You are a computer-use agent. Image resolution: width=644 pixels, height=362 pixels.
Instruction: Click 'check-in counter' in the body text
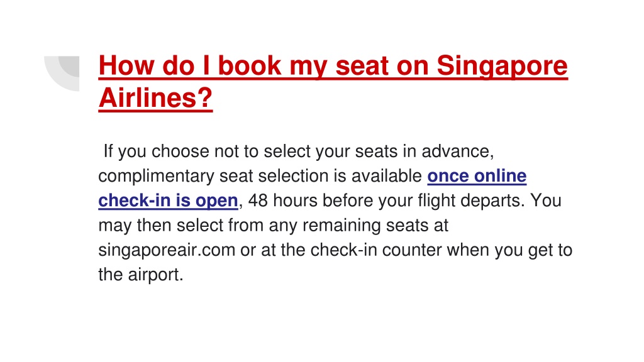coord(376,250)
